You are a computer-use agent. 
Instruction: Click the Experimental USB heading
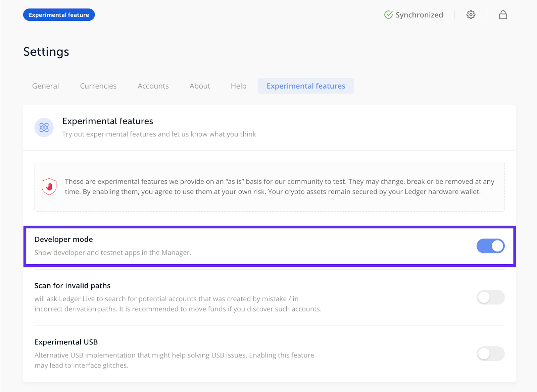66,342
